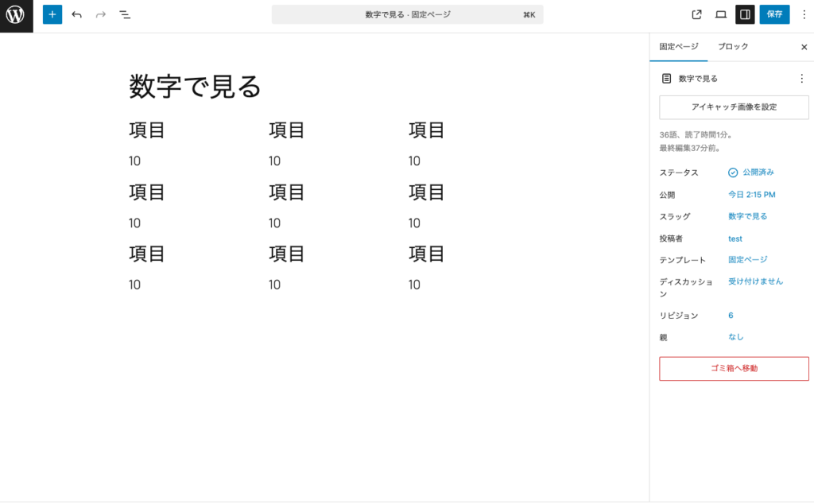Switch to the ブロック tab

click(x=733, y=47)
